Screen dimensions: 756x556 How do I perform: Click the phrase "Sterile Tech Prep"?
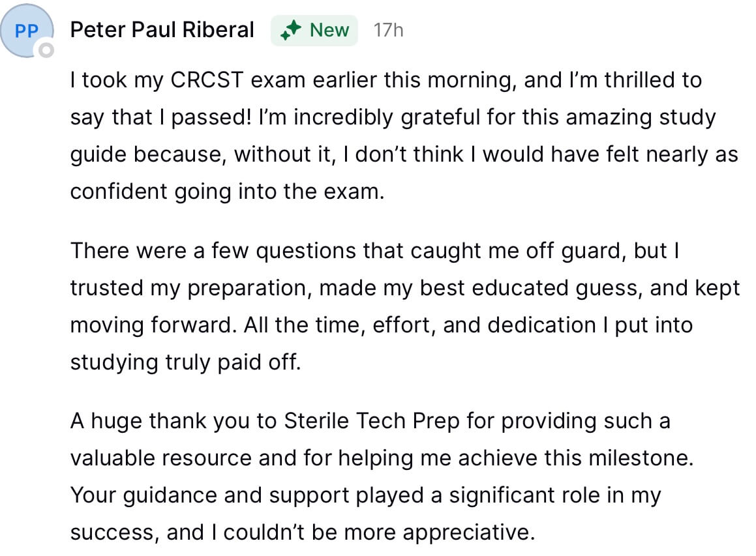click(371, 421)
